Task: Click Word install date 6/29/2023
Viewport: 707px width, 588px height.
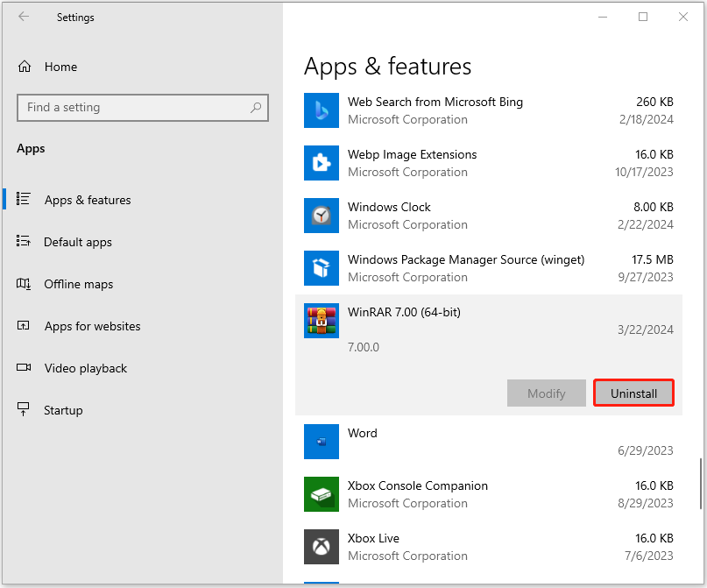Action: pyautogui.click(x=645, y=450)
